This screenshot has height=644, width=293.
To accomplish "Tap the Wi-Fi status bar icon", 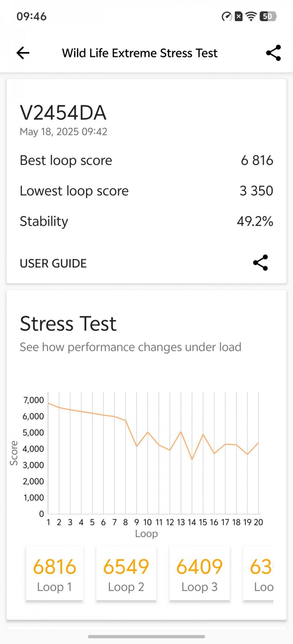I will click(x=251, y=16).
